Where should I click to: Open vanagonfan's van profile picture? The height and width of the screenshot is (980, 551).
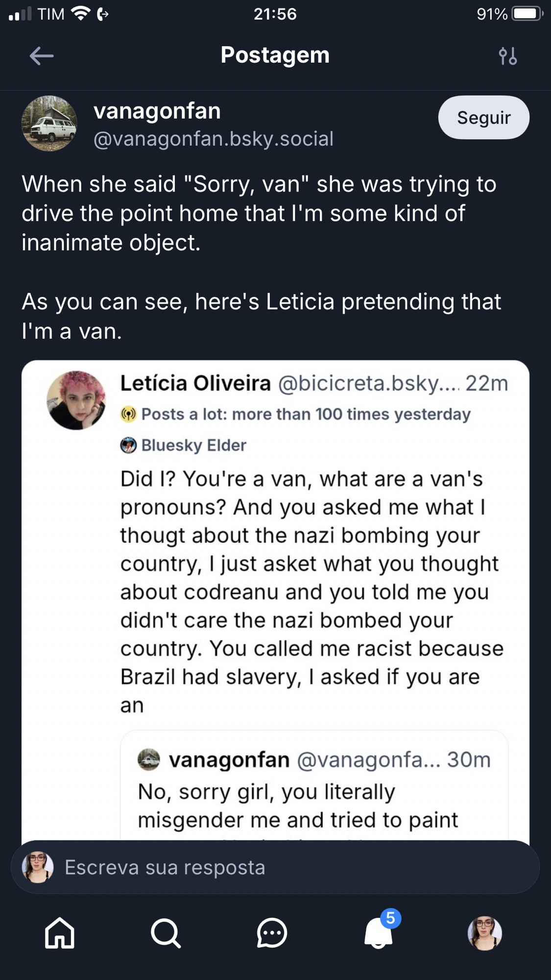coord(49,123)
